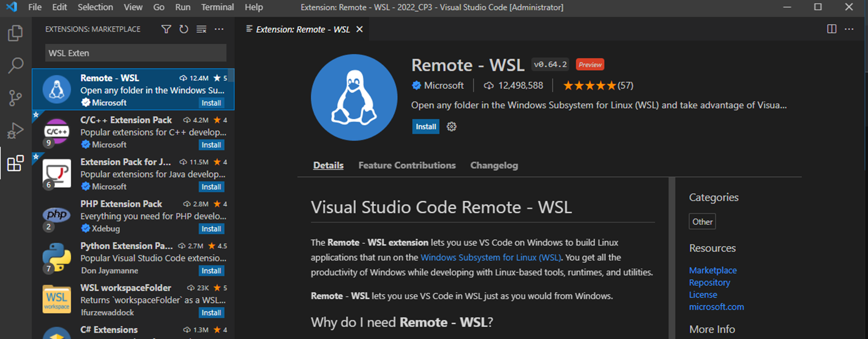Open the microsoft.com link

(x=716, y=307)
